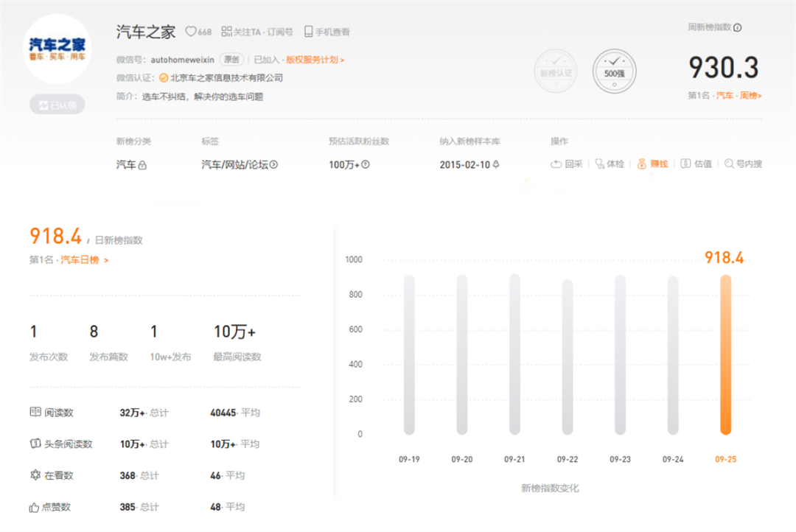Run the 体检 health check
The image size is (796, 532).
pos(600,164)
